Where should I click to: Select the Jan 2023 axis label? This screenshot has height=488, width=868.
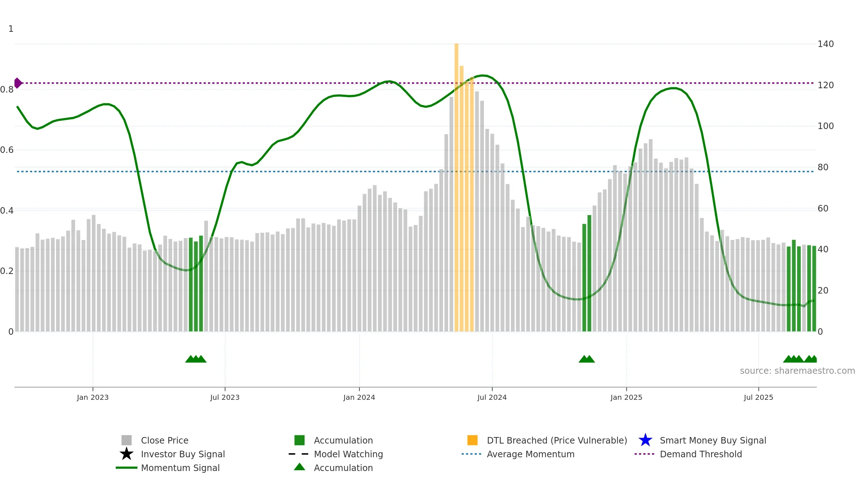[x=93, y=398]
